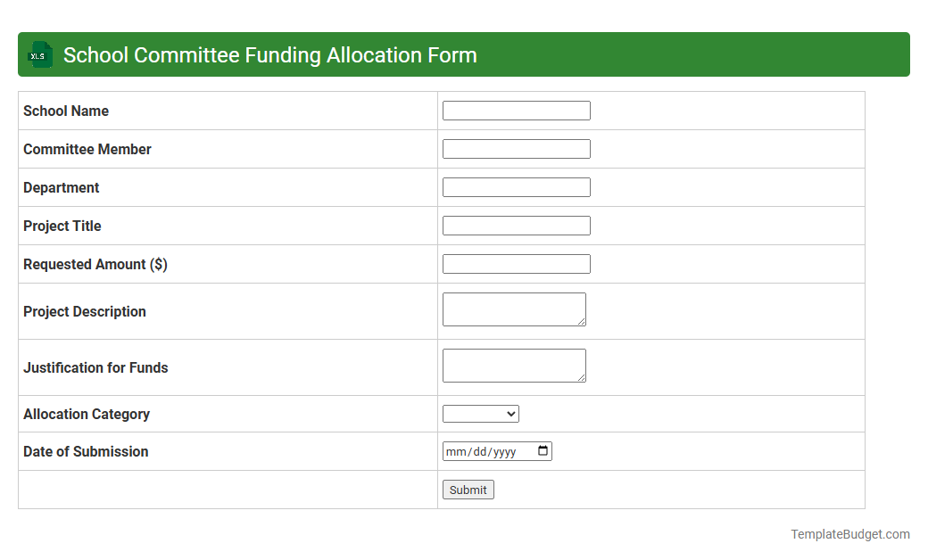Click the Committee Member text box
The image size is (928, 560).
coord(516,148)
